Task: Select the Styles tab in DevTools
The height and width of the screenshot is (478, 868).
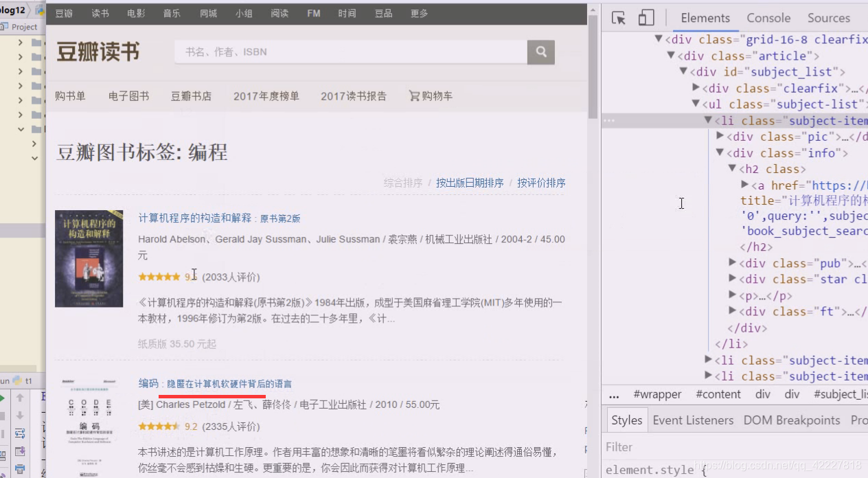Action: pos(626,420)
